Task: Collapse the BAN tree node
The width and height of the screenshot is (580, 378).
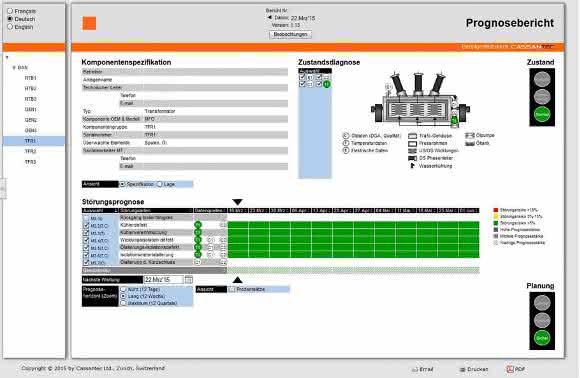Action: pos(14,68)
